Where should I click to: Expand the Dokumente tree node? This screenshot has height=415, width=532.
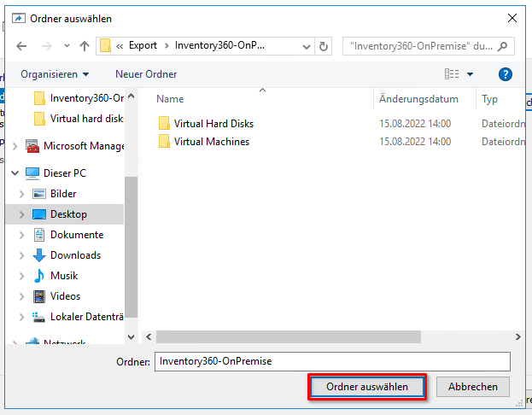pos(22,235)
